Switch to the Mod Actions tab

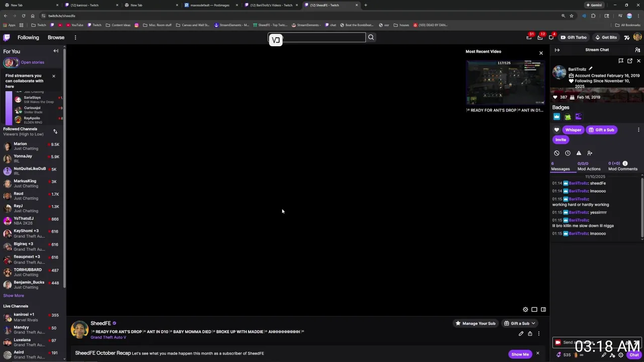589,166
